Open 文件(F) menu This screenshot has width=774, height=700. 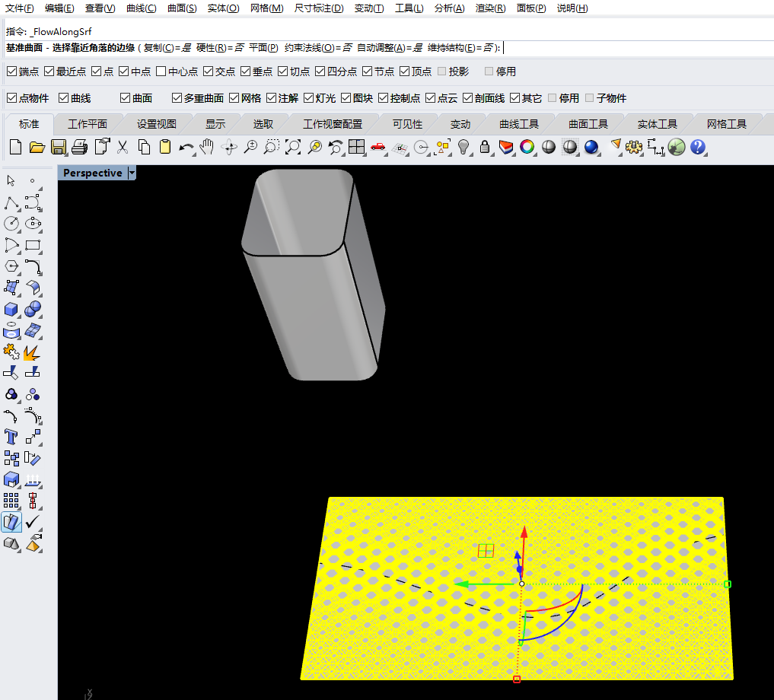pyautogui.click(x=19, y=8)
